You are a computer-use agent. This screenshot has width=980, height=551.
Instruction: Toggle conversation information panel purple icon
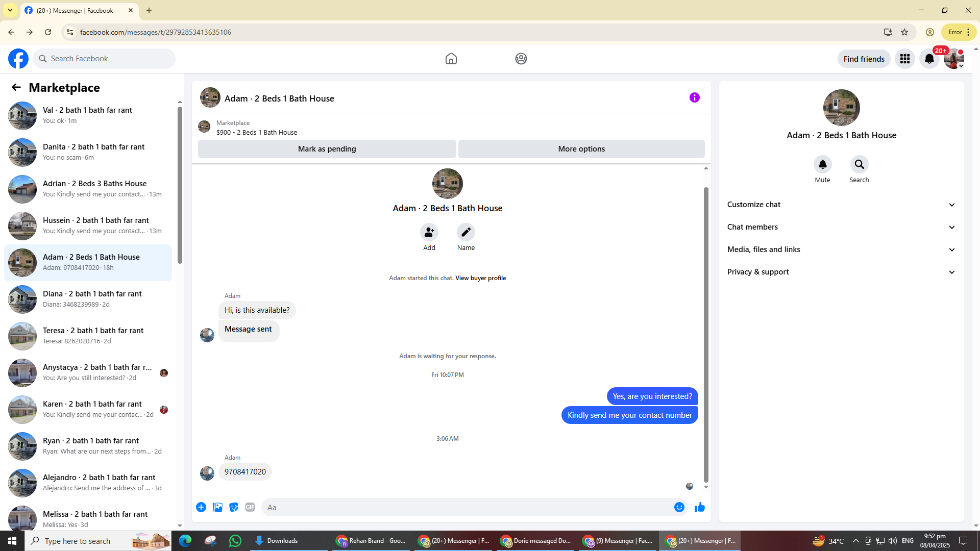coord(694,97)
